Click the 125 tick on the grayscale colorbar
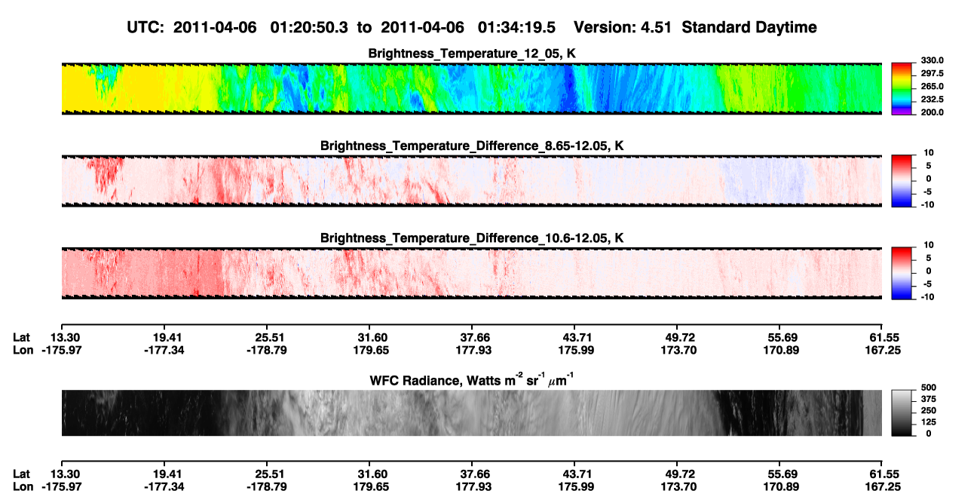Screen dimensions: 980x503 point(927,422)
